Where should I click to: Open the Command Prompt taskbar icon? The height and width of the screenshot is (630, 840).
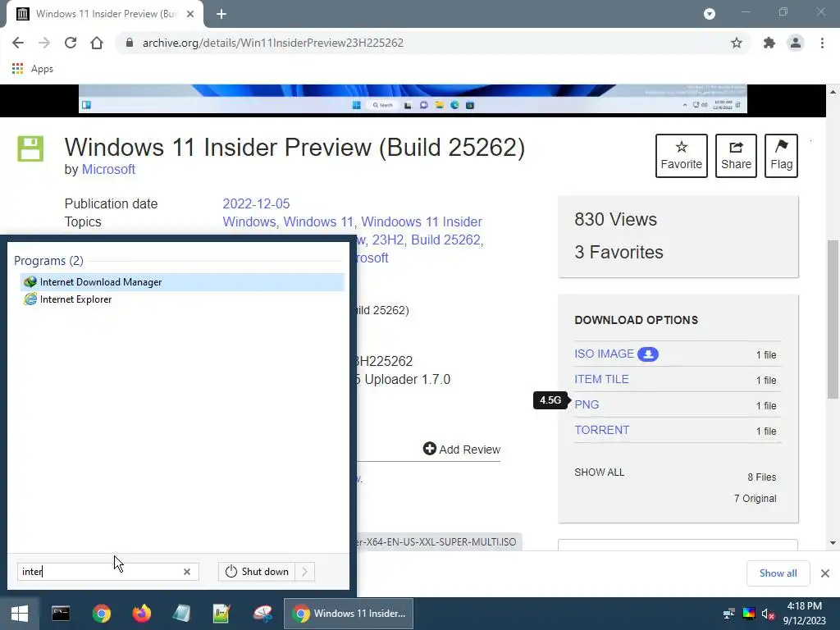pos(61,614)
